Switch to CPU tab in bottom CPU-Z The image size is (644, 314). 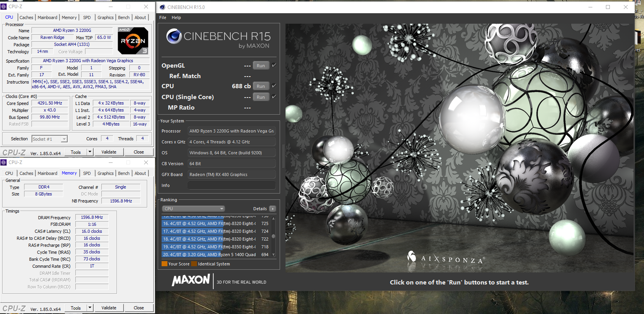(9, 173)
